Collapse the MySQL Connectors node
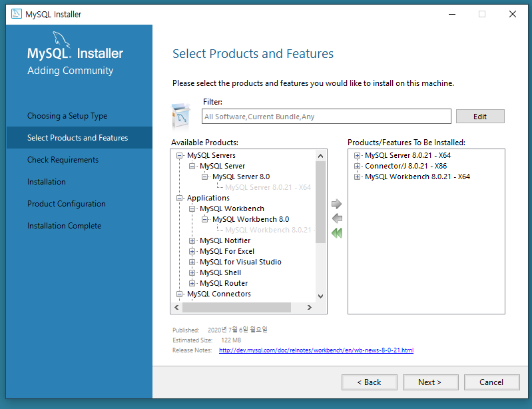Screen dimensions: 532x409 (179, 294)
